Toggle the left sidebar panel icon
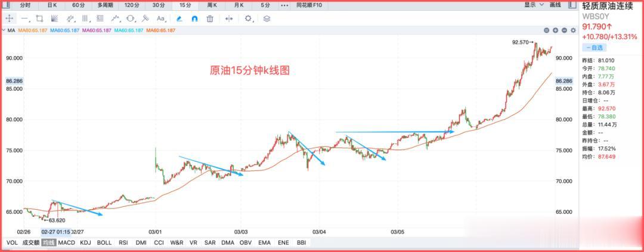 click(x=7, y=5)
